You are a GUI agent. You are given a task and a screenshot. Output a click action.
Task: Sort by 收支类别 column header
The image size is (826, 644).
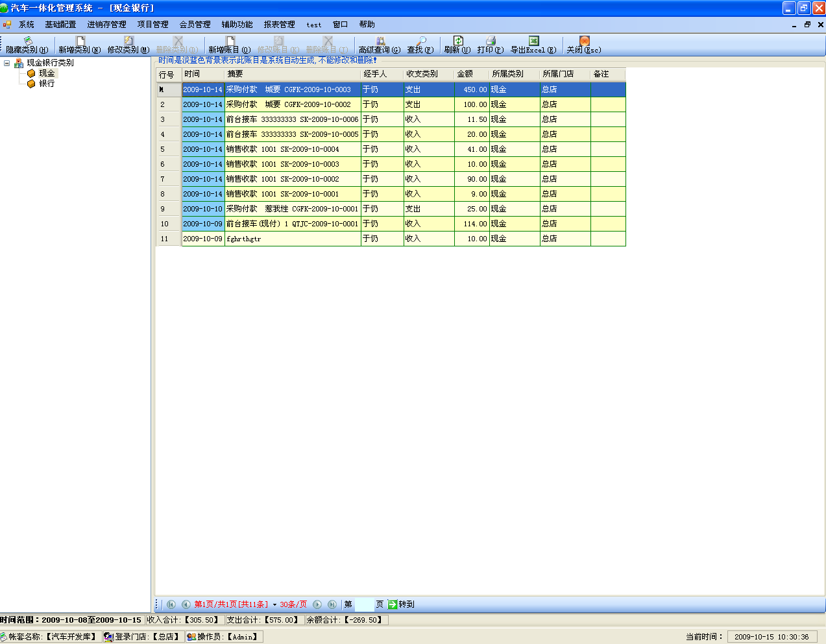(x=429, y=74)
